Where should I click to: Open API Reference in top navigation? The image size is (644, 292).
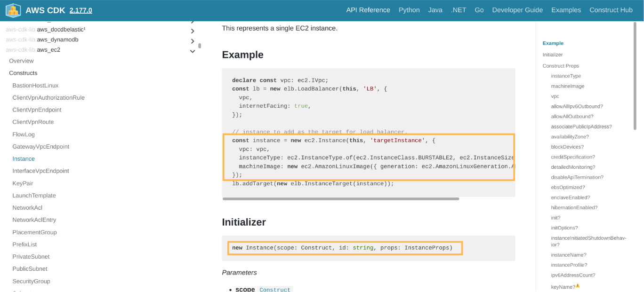tap(368, 10)
